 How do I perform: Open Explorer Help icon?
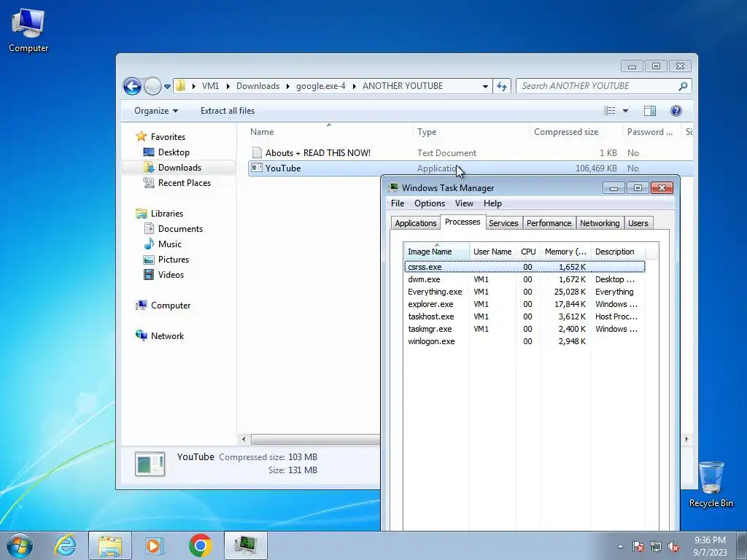676,111
